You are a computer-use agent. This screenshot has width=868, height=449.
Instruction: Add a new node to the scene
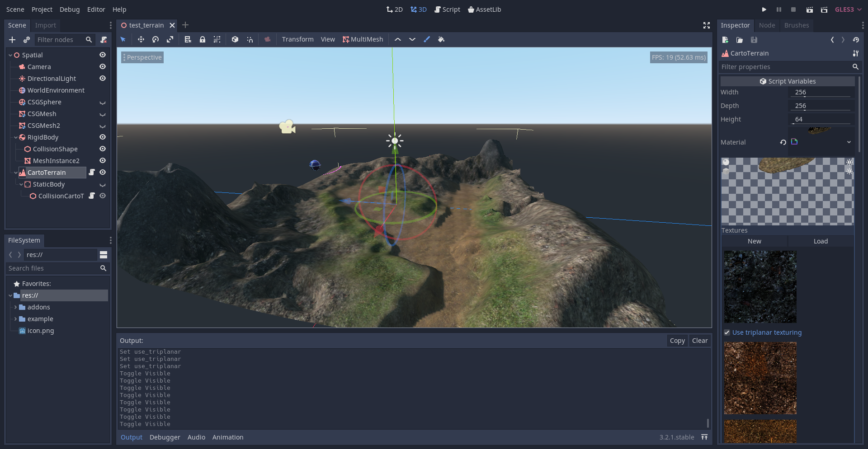(x=12, y=40)
